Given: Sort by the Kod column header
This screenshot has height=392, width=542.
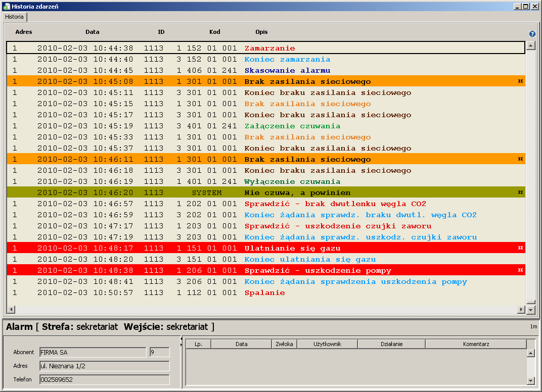Looking at the screenshot, I should coord(215,32).
